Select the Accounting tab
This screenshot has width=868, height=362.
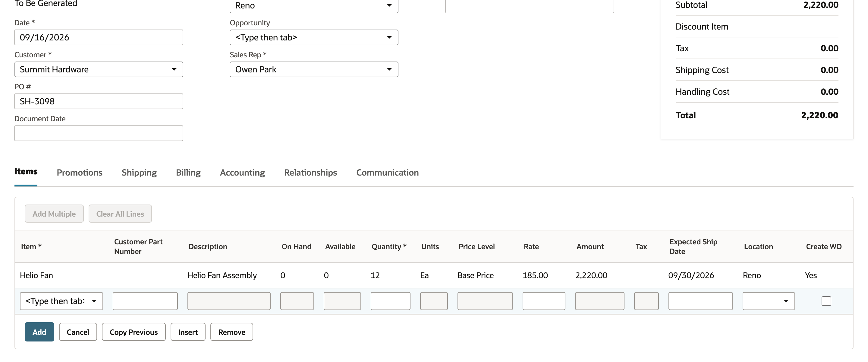point(242,172)
